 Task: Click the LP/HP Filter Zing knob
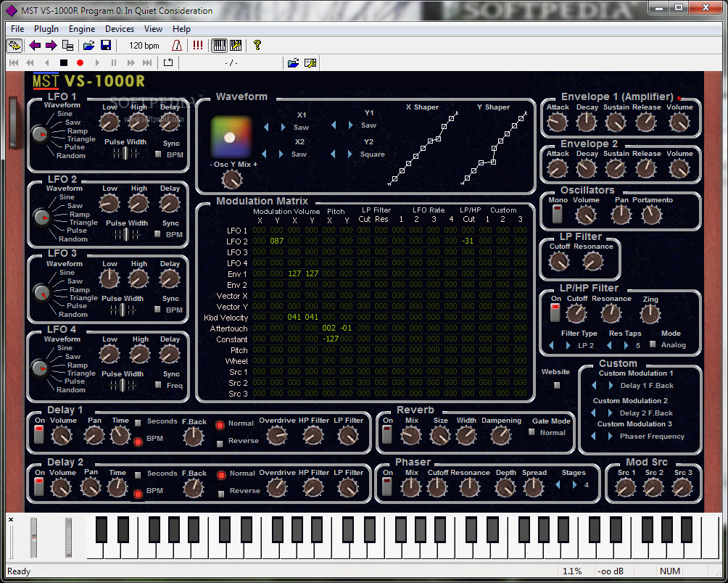(x=650, y=314)
